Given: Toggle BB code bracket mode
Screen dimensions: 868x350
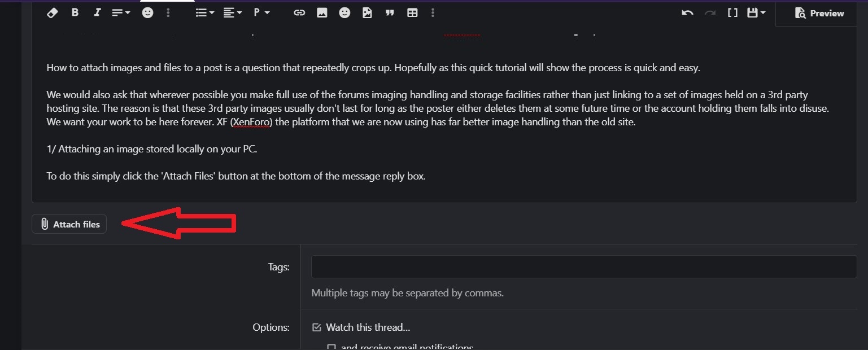Looking at the screenshot, I should click(732, 12).
